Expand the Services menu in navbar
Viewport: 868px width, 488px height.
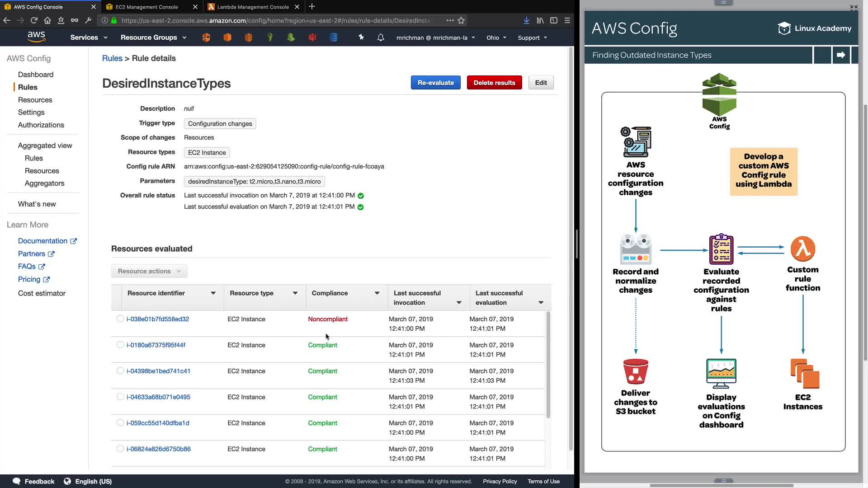(x=89, y=38)
